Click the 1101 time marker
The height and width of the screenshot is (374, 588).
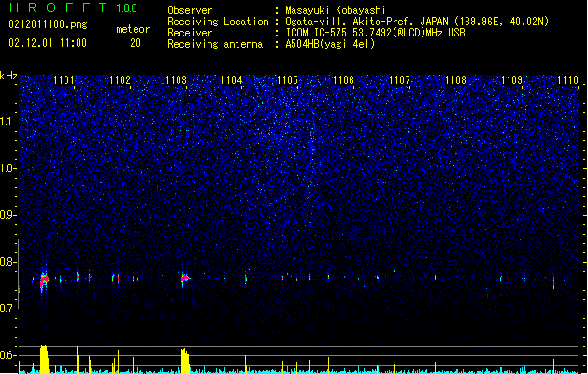pos(65,79)
